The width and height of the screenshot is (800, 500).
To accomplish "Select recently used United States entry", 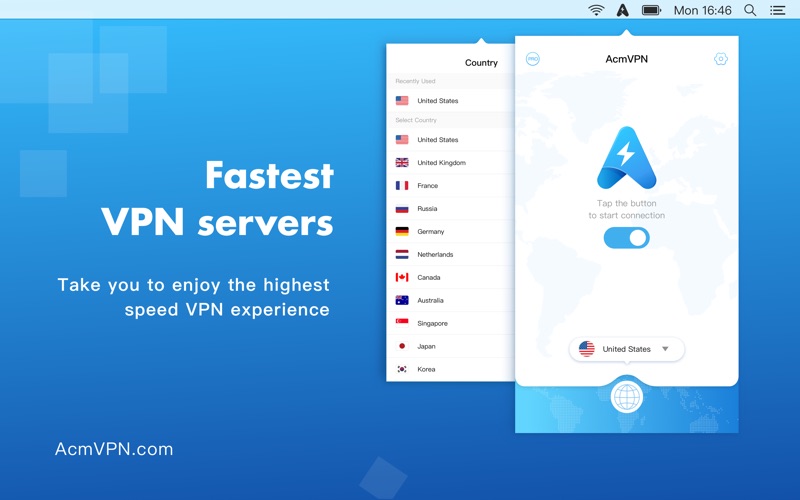I will click(x=451, y=101).
